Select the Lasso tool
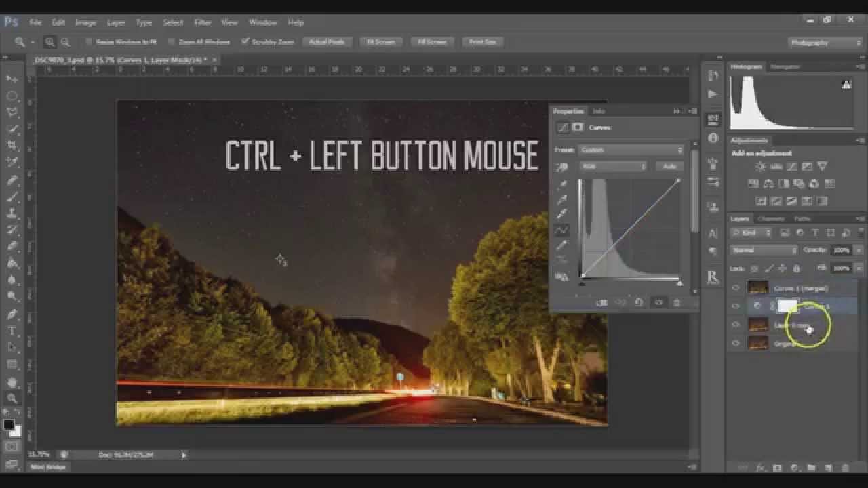This screenshot has width=868, height=488. click(12, 112)
